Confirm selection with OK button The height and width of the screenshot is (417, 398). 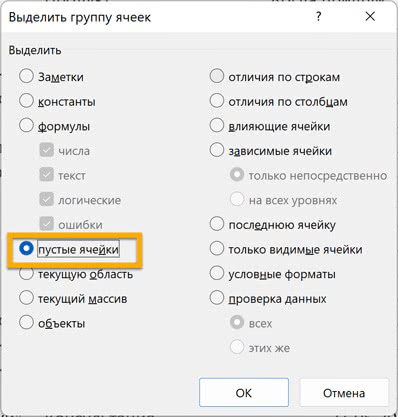coord(244,393)
